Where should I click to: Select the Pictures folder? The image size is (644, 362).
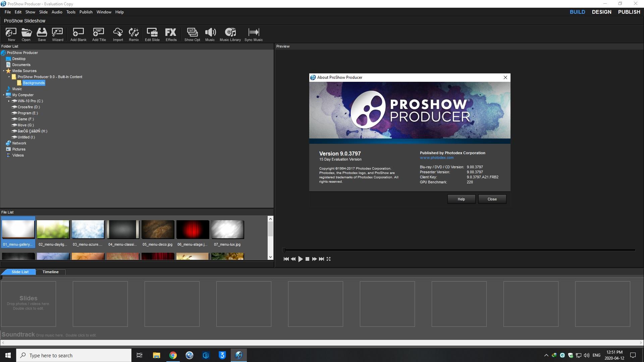coord(19,149)
